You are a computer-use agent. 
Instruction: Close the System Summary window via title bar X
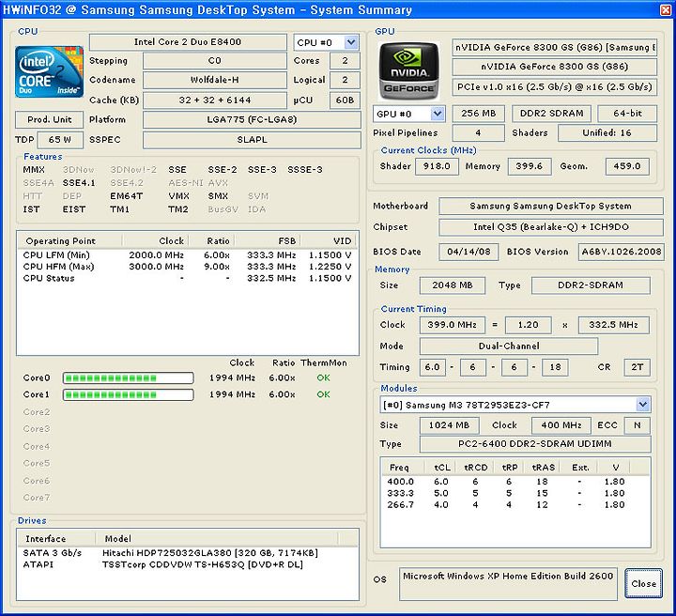click(666, 9)
